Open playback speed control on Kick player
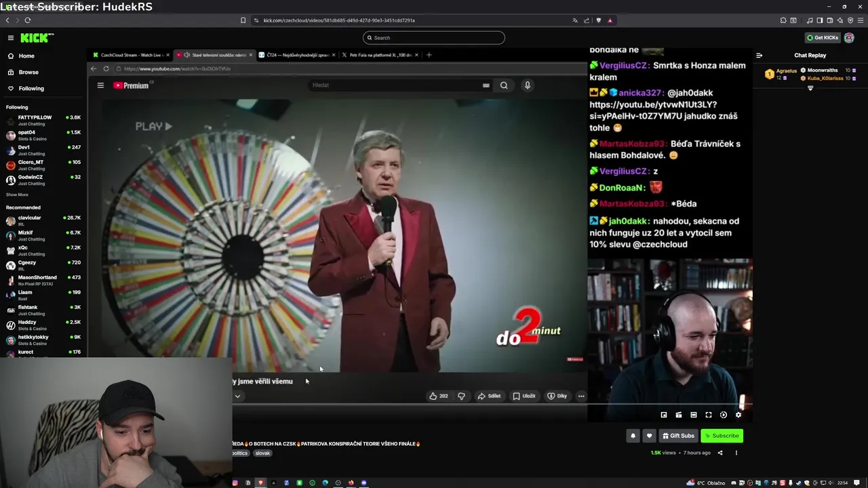The image size is (868, 488). coord(724,415)
